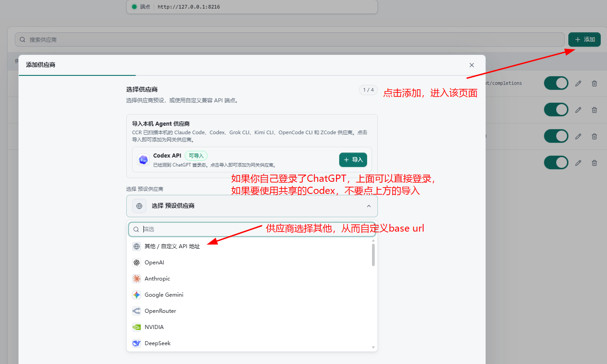Screen dimensions: 607x364
Task: Select the globe icon for 其他 / 自定义 API 地址
Action: pos(137,246)
